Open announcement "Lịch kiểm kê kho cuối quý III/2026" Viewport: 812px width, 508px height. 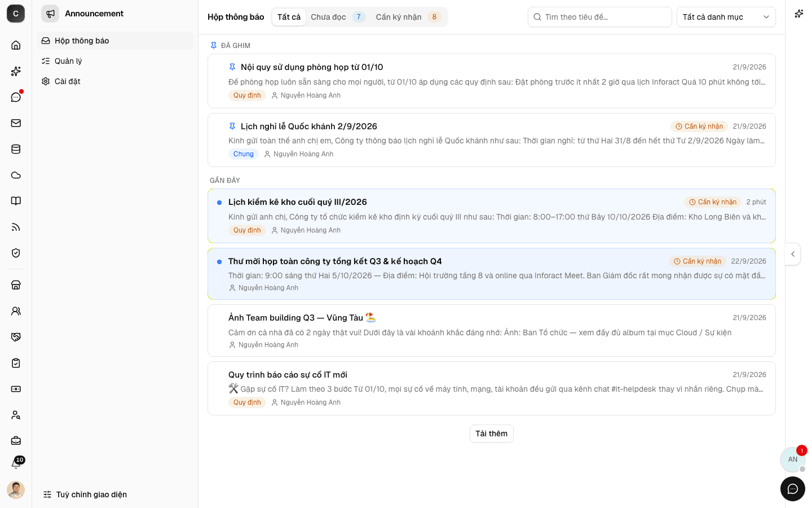tap(492, 216)
